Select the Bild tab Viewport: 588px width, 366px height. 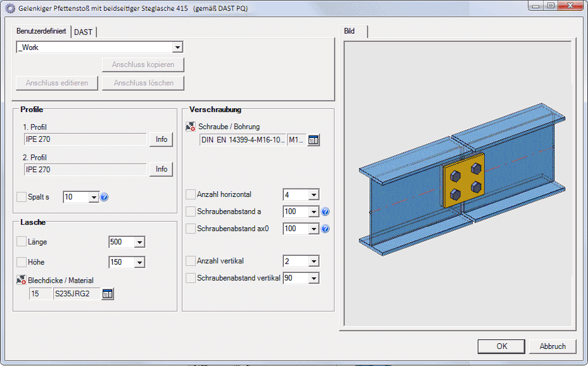tap(350, 31)
